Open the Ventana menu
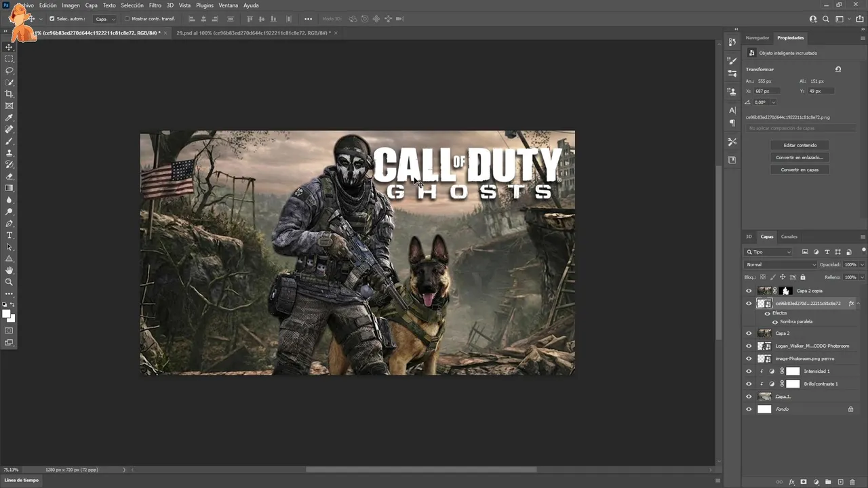Image resolution: width=868 pixels, height=488 pixels. pyautogui.click(x=229, y=5)
